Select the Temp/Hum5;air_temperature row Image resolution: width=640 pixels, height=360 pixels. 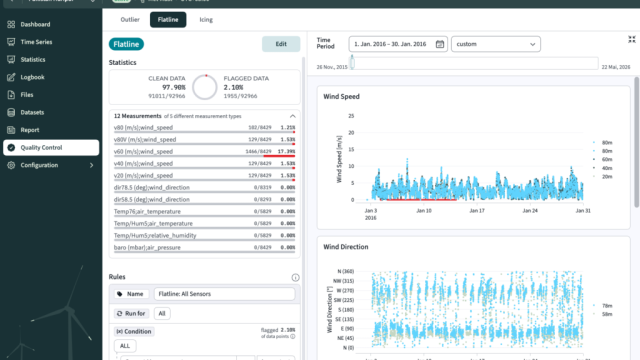pyautogui.click(x=204, y=224)
